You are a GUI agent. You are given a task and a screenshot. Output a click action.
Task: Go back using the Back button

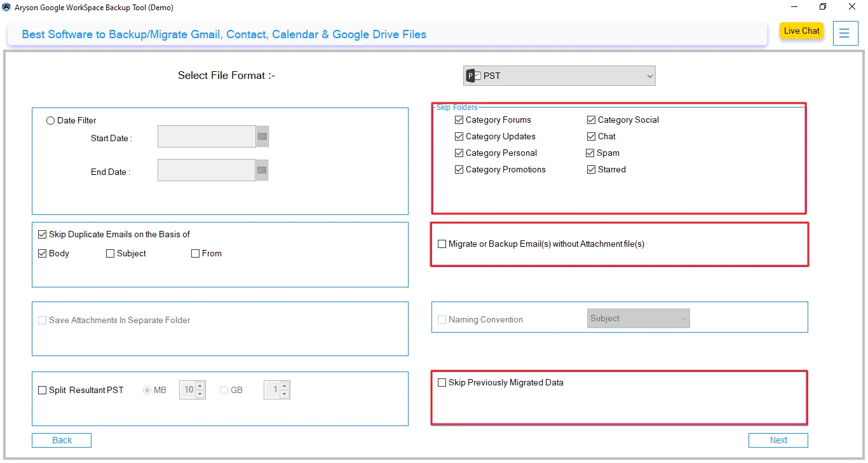pos(61,439)
